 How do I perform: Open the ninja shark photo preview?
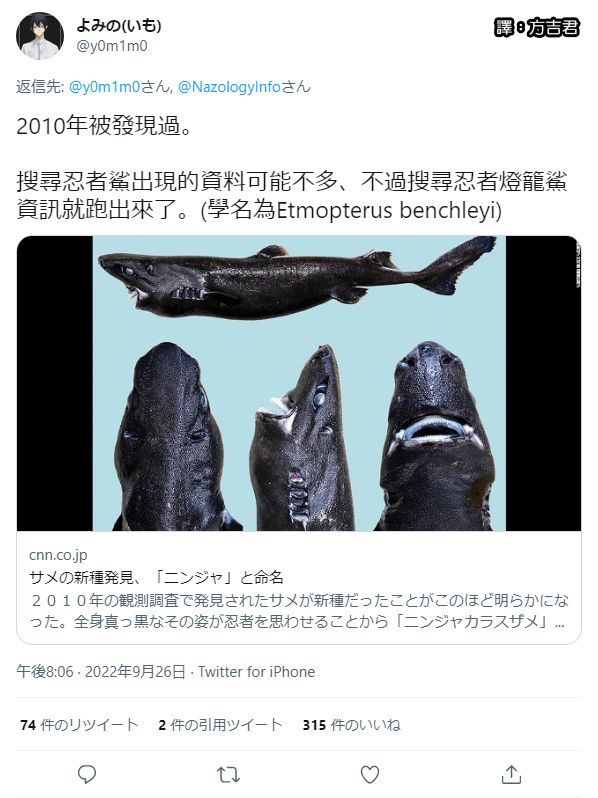pyautogui.click(x=299, y=383)
